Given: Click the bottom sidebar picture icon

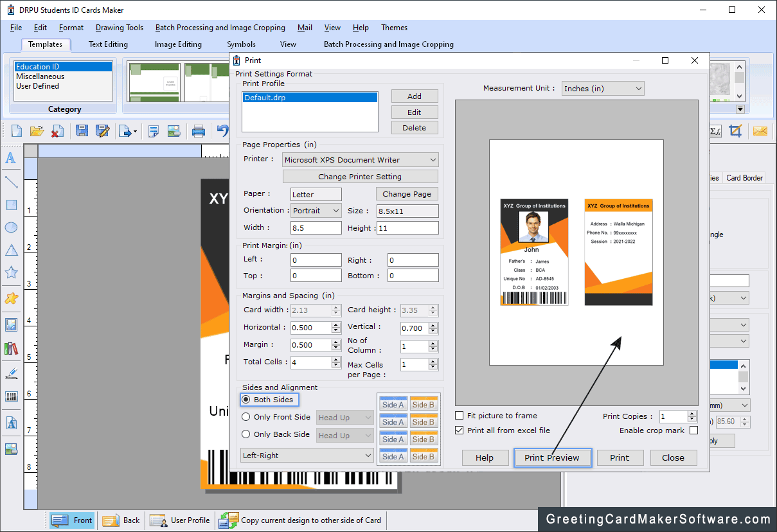Looking at the screenshot, I should point(11,448).
